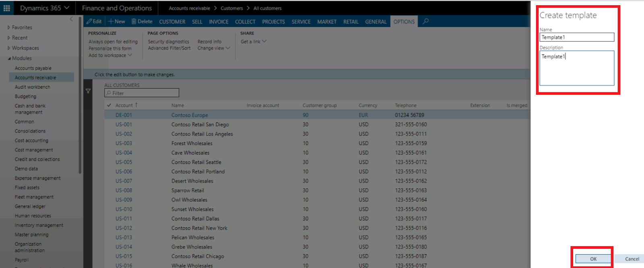Open the Dynamics 365 dropdown

(x=45, y=8)
